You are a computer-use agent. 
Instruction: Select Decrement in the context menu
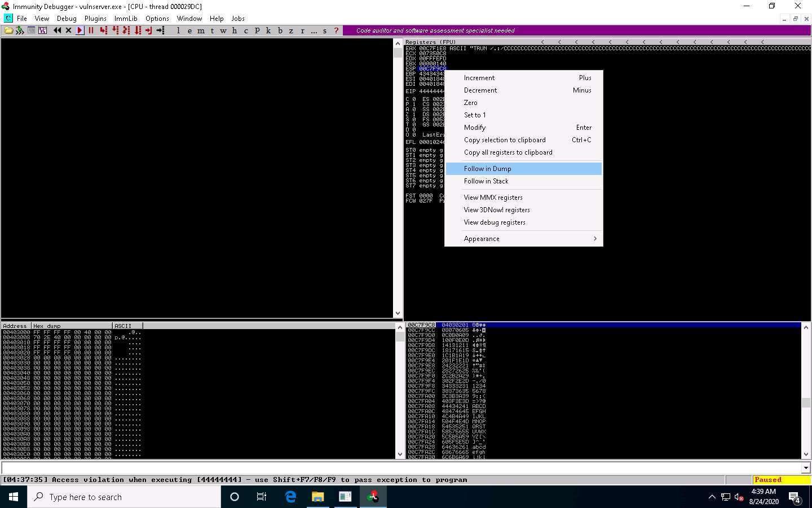[x=524, y=90]
